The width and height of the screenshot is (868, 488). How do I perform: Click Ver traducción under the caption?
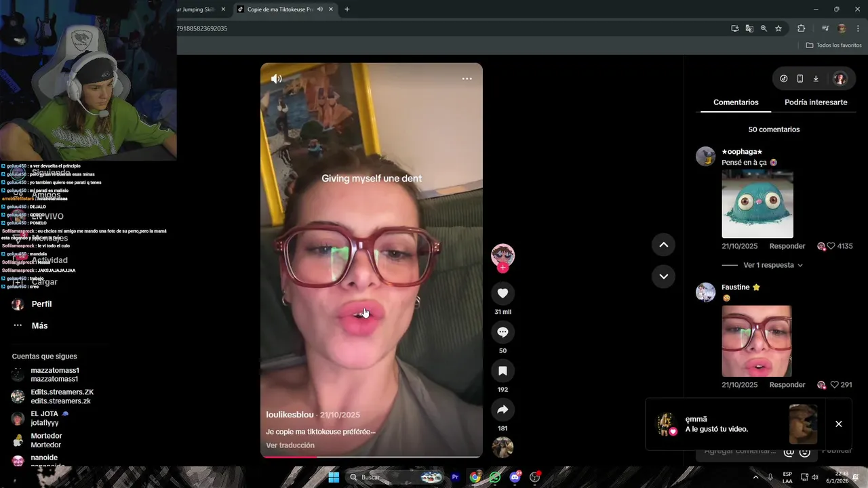pyautogui.click(x=290, y=445)
